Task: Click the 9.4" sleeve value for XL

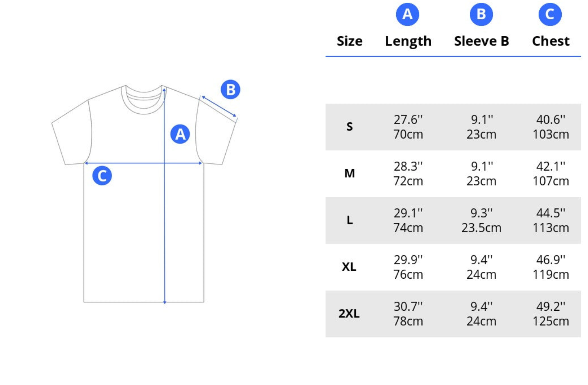Action: point(481,260)
